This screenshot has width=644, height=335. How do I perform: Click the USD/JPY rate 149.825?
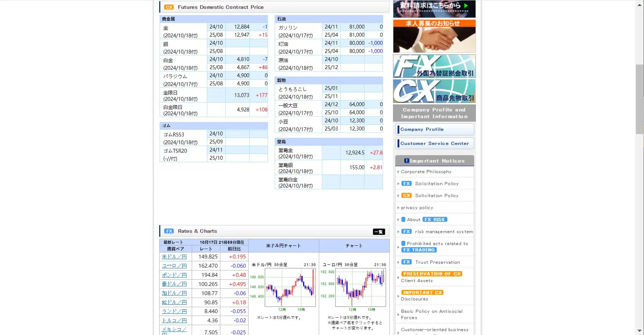pos(208,257)
